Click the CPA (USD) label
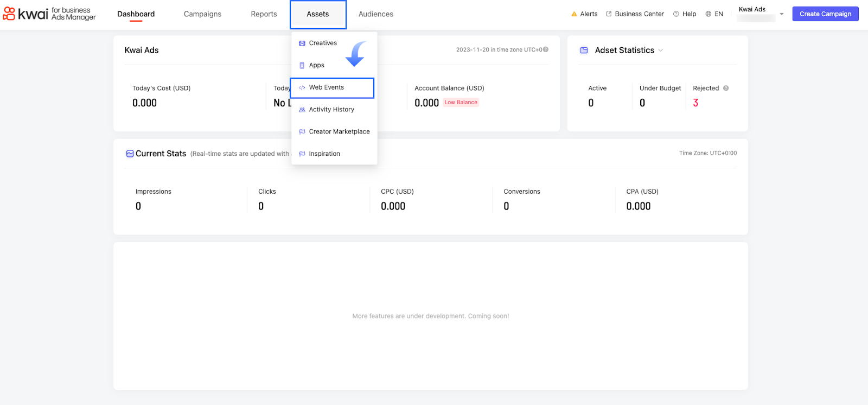Image resolution: width=868 pixels, height=405 pixels. point(642,192)
